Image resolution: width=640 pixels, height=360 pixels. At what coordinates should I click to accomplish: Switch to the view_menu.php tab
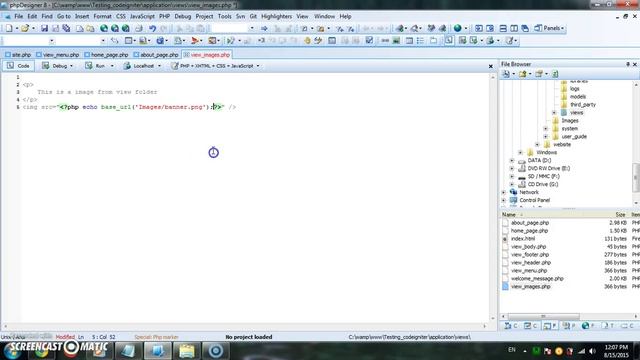coord(58,55)
